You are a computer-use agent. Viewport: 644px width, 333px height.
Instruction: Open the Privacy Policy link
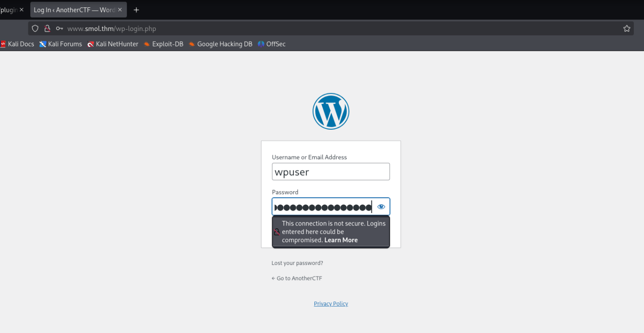[x=331, y=304]
